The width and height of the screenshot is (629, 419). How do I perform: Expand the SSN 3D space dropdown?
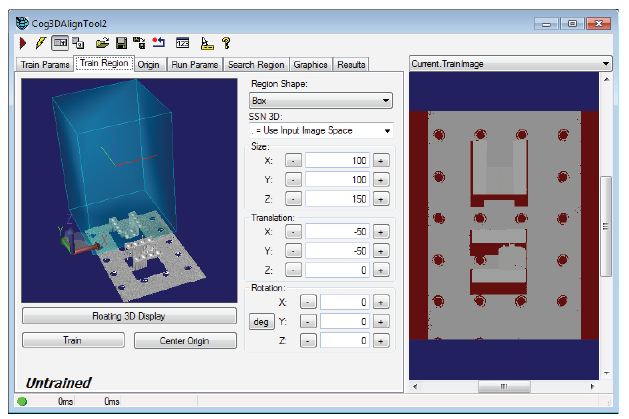(321, 130)
